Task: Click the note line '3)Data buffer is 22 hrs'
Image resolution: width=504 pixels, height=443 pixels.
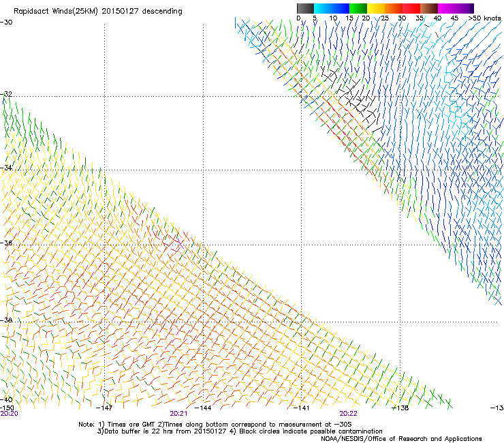Action: coord(240,431)
